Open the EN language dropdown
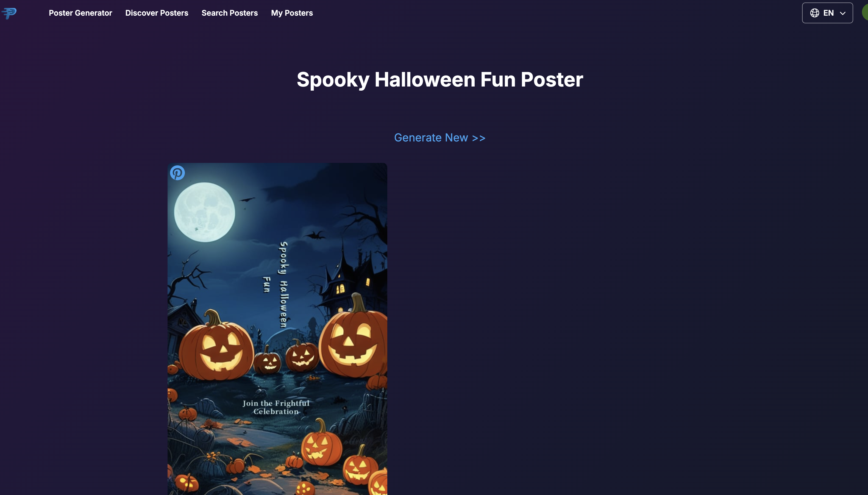 (x=827, y=13)
